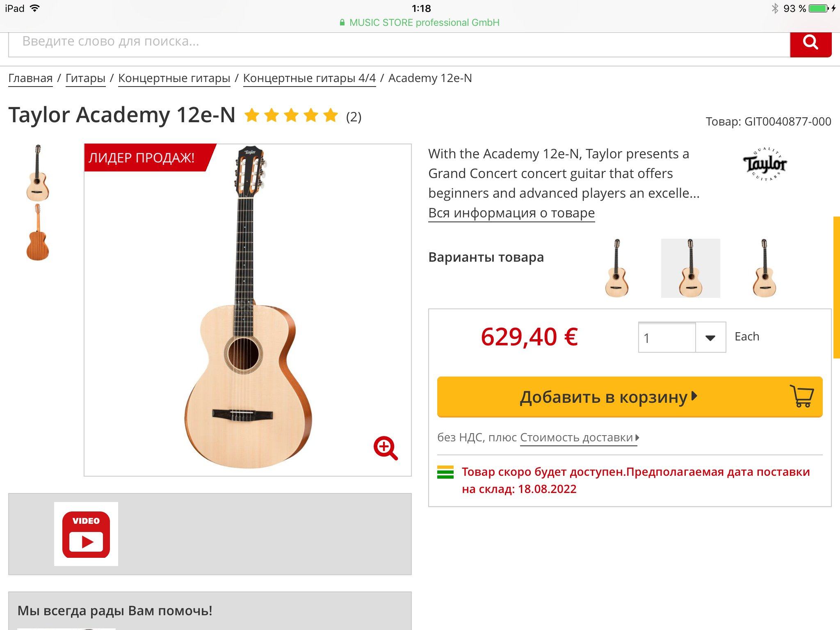
Task: Open the Гитары breadcrumb
Action: [85, 78]
